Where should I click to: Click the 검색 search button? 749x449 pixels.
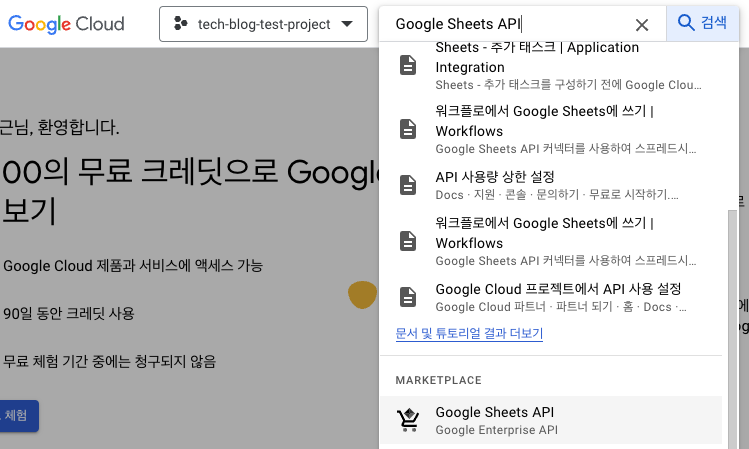pyautogui.click(x=703, y=23)
